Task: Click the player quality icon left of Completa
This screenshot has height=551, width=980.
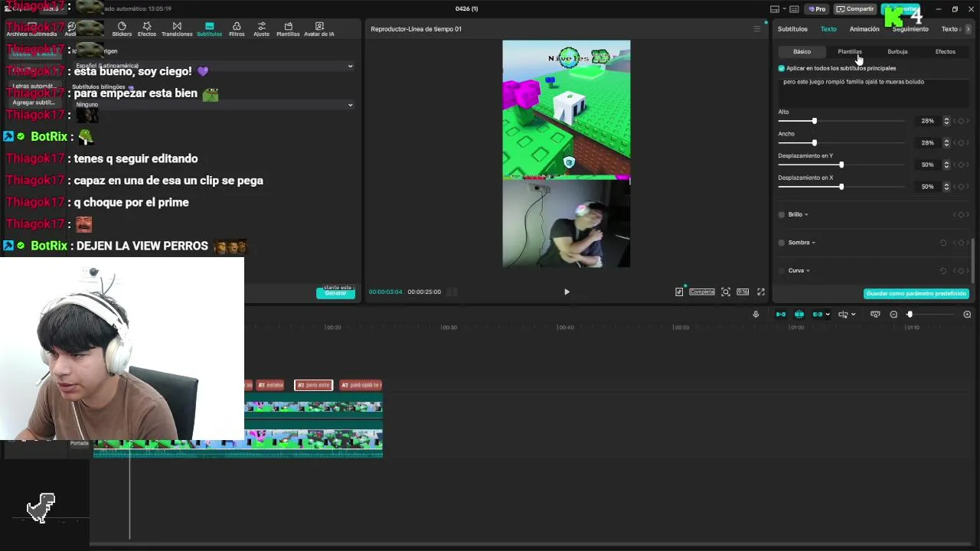Action: (x=679, y=292)
